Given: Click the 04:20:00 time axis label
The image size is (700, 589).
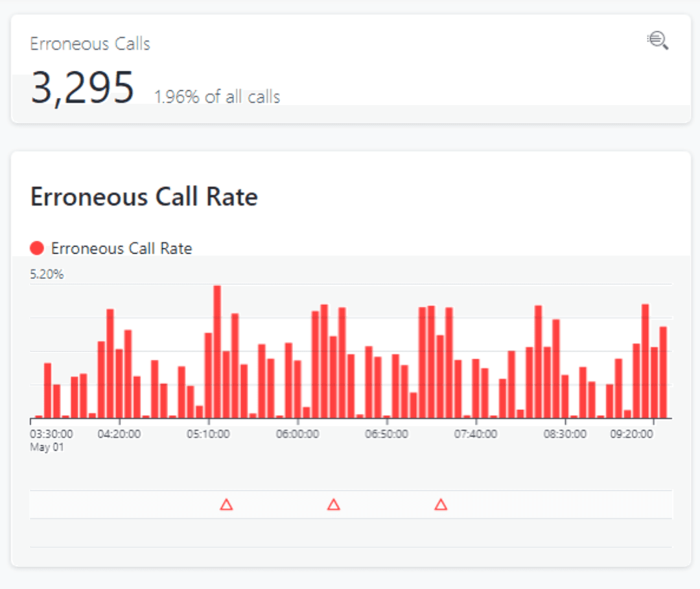Looking at the screenshot, I should pos(119,434).
